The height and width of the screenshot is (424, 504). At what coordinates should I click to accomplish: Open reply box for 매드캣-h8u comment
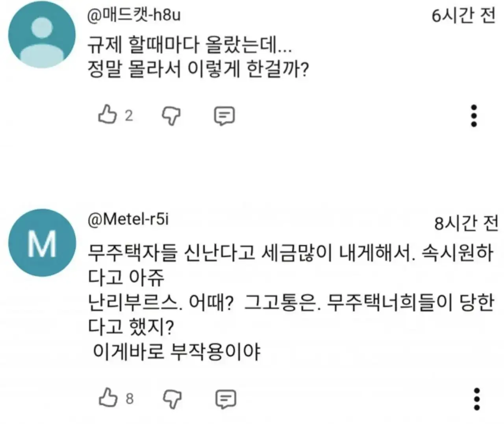click(224, 116)
